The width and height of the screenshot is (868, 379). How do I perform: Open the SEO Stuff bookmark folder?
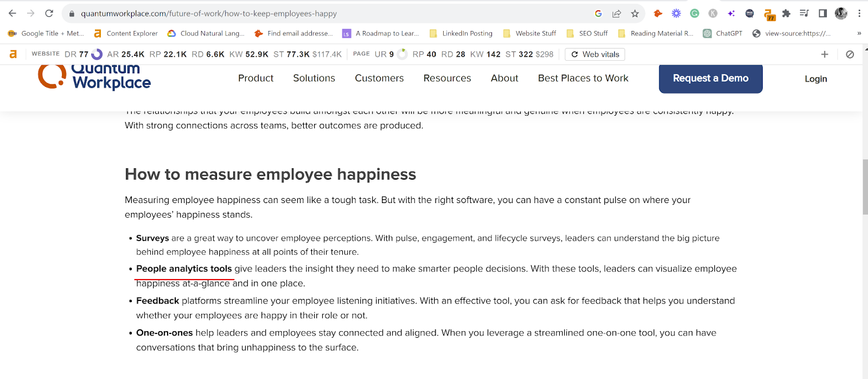point(588,34)
